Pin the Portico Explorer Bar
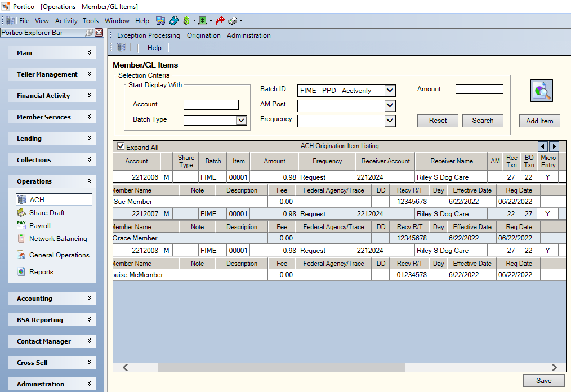This screenshot has width=571, height=392. [89, 33]
